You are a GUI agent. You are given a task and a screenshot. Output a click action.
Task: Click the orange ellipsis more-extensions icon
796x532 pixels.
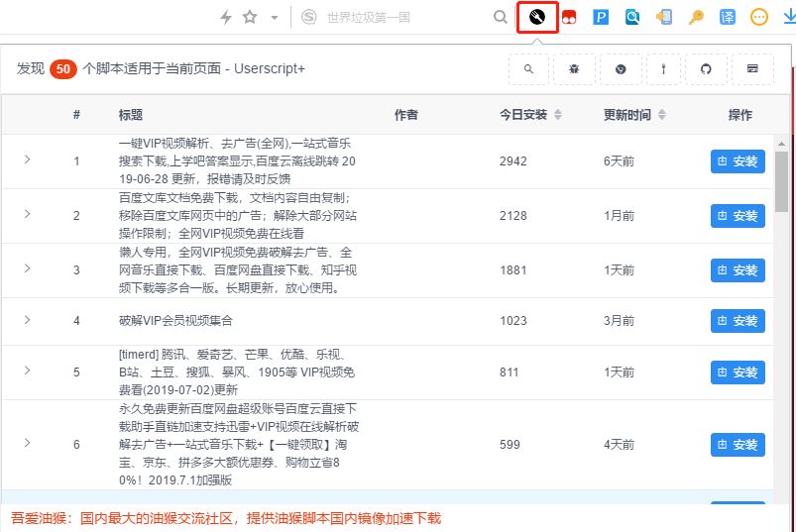point(759,17)
